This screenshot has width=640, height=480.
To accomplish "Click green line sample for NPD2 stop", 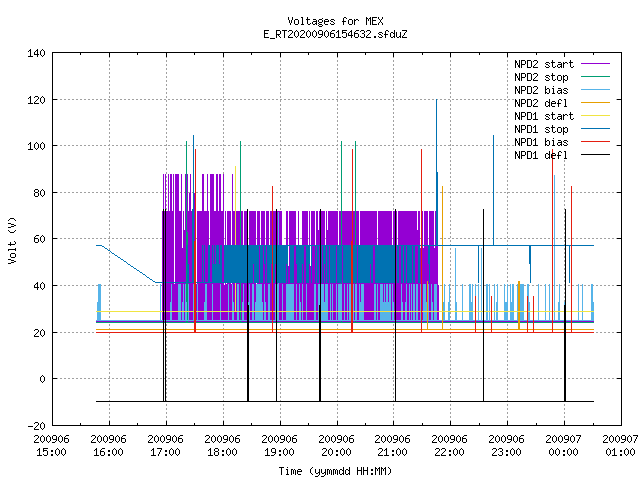I will point(596,76).
